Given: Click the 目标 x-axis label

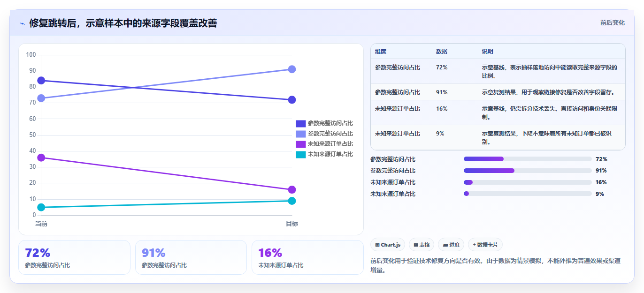Looking at the screenshot, I should 292,224.
